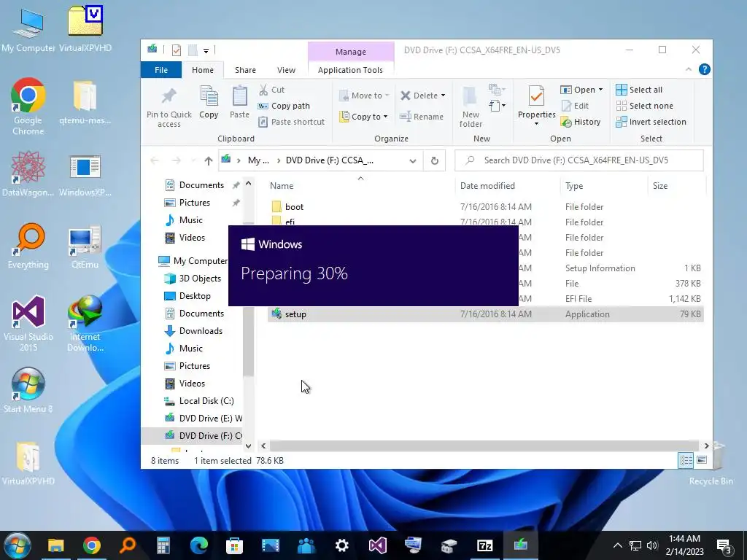Show hidden system tray icons
The height and width of the screenshot is (560, 747).
click(x=617, y=545)
